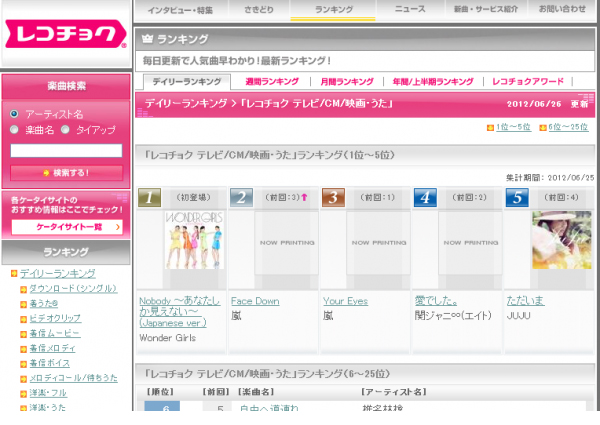Select the ランキング top navigation tab
This screenshot has height=425, width=600.
pos(334,10)
